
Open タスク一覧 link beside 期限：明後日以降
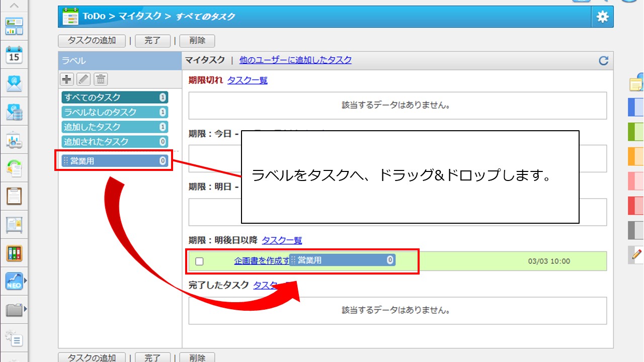pos(282,241)
